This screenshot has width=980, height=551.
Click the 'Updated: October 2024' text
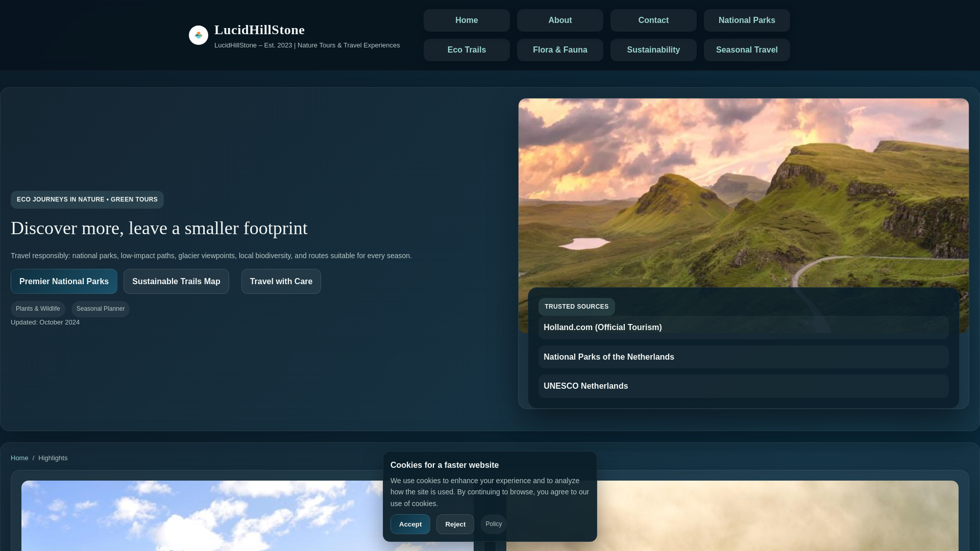45,322
